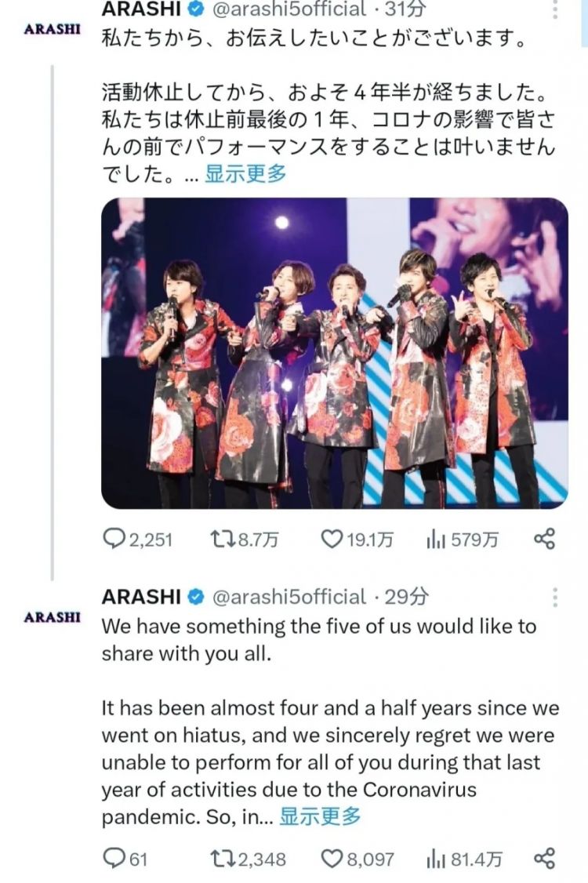Reply to the English tweet with 61 replies
The height and width of the screenshot is (883, 588).
tap(115, 859)
